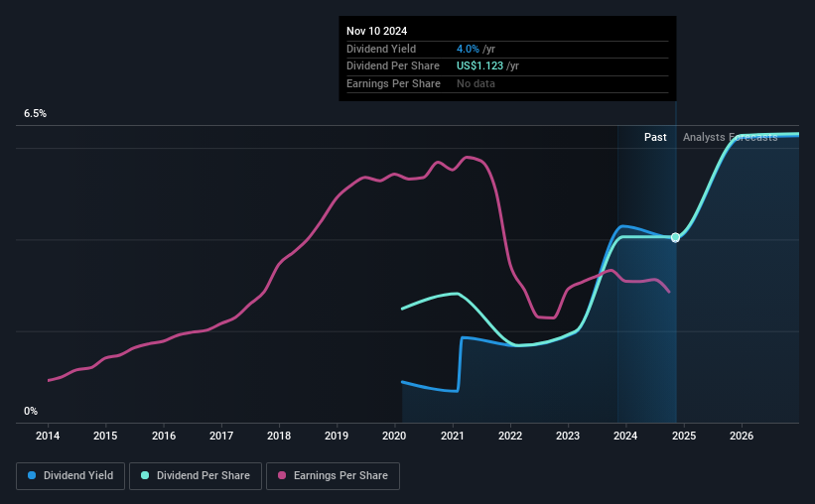Image resolution: width=815 pixels, height=504 pixels.
Task: Select the 2014 label on the x-axis
Action: pos(48,436)
